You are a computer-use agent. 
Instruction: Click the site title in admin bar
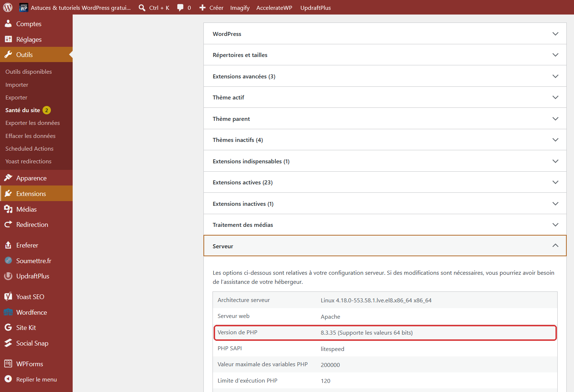pyautogui.click(x=81, y=8)
